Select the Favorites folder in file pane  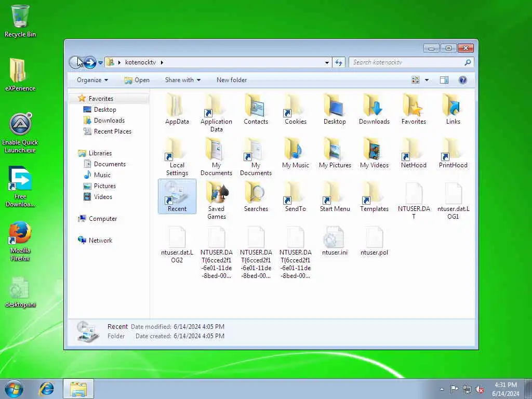(414, 109)
